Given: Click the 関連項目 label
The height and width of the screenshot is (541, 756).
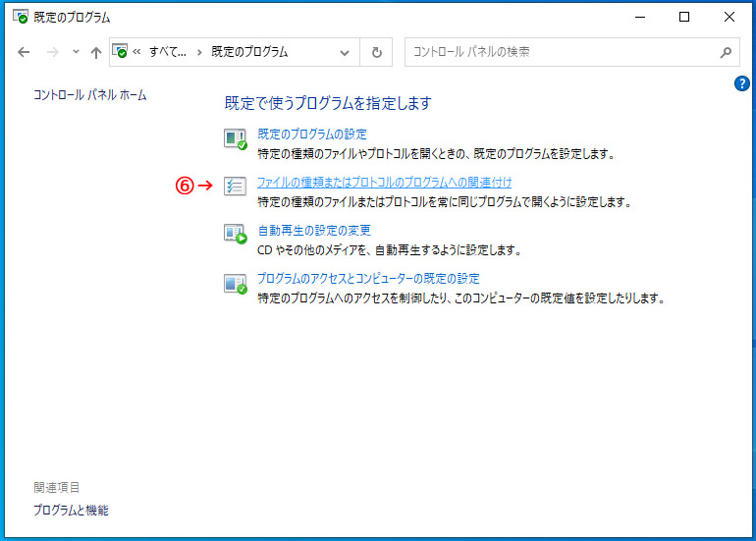Looking at the screenshot, I should (x=56, y=487).
